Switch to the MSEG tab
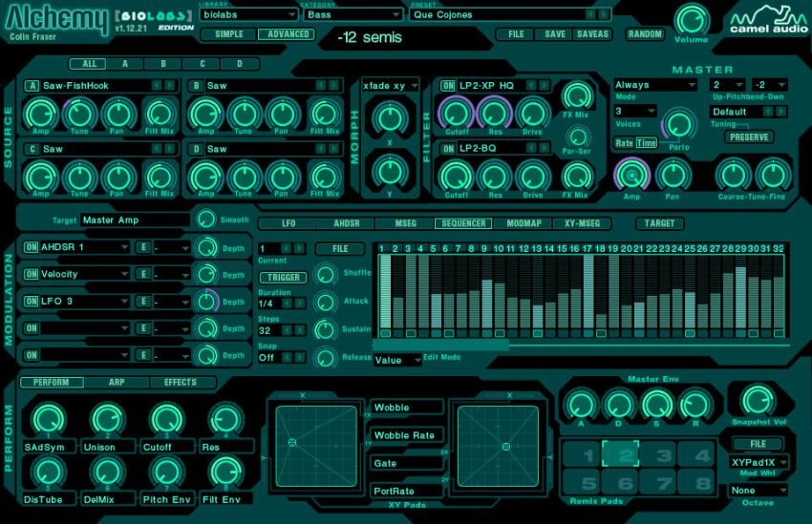Viewport: 812px width, 524px height. tap(405, 223)
